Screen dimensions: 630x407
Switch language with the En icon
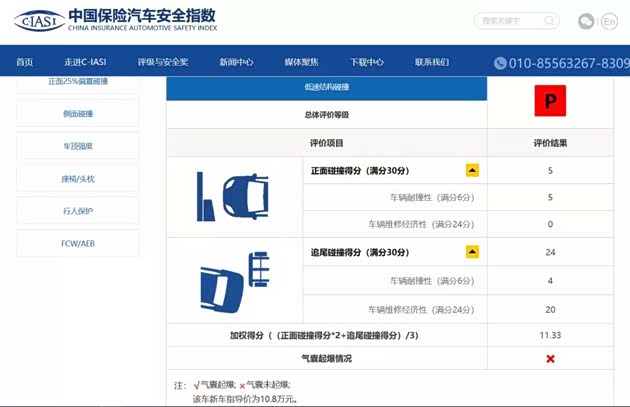609,21
